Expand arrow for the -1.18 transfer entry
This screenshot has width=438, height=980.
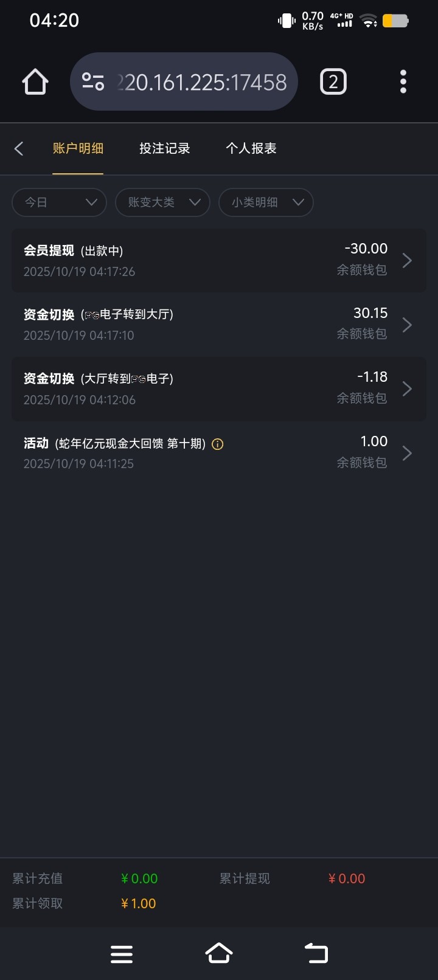coord(407,389)
